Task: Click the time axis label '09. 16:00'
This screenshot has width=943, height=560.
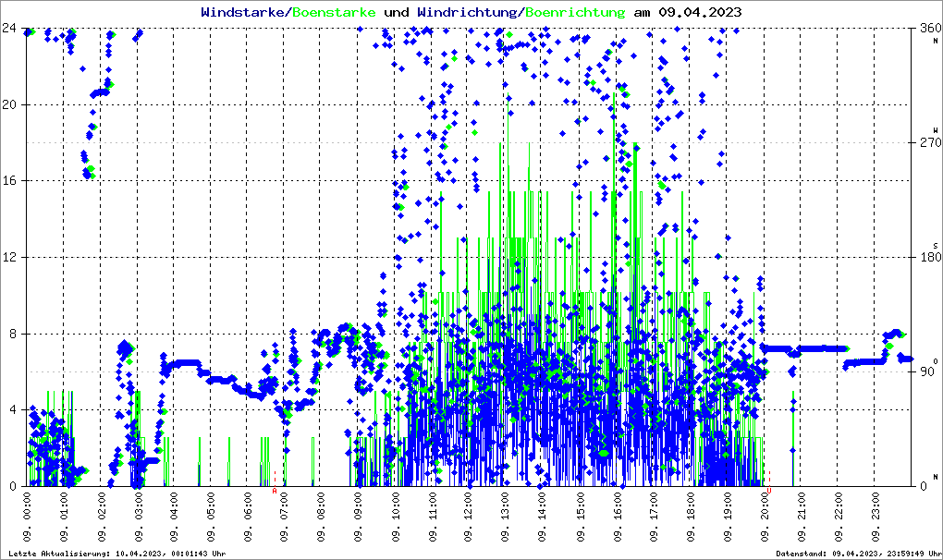Action: click(617, 517)
